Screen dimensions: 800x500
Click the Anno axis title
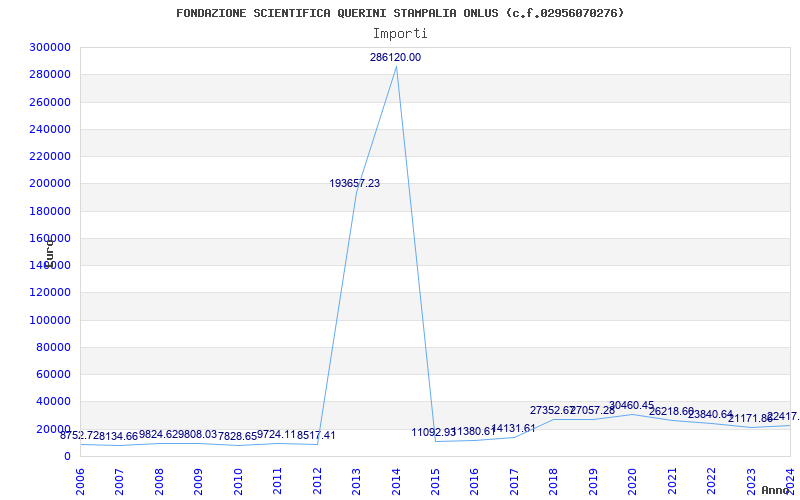point(776,490)
